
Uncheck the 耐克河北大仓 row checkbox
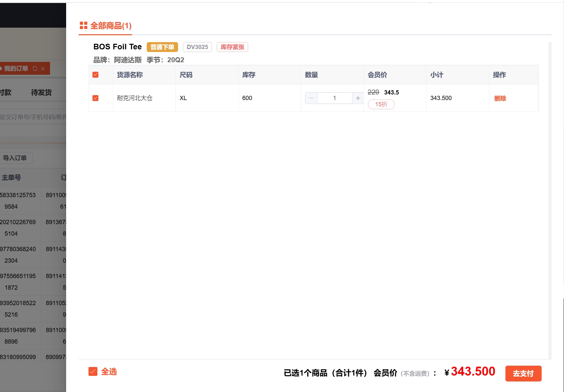[95, 98]
